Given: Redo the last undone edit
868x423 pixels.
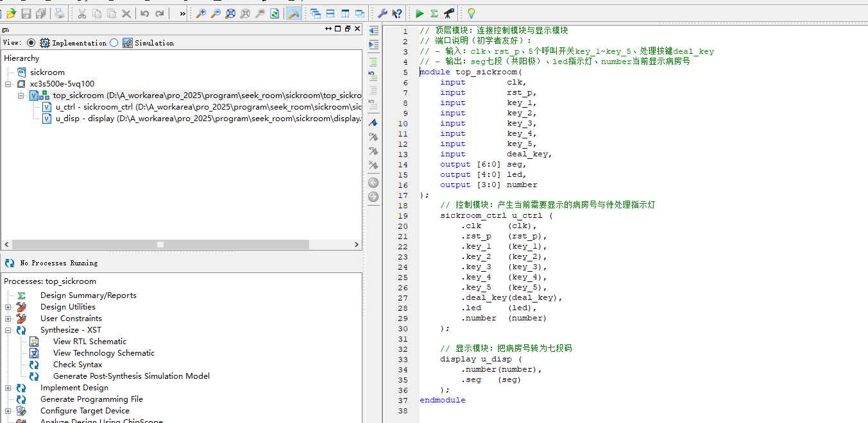Looking at the screenshot, I should click(160, 13).
